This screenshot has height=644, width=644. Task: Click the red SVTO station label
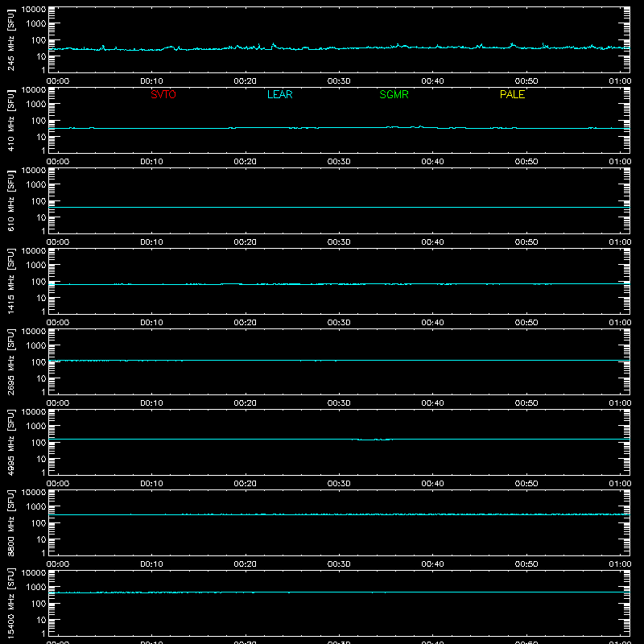click(x=163, y=94)
